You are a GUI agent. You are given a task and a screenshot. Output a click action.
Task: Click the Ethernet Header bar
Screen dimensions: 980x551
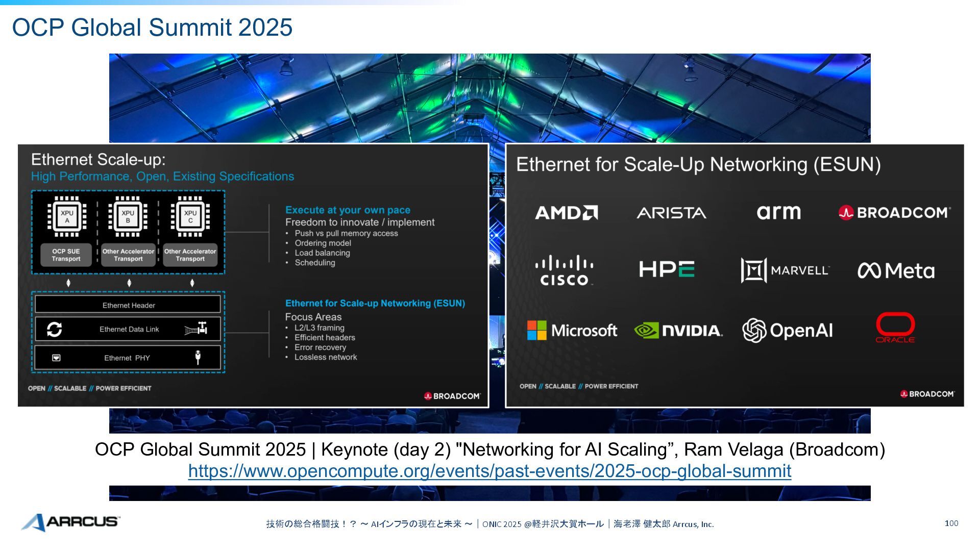pos(128,305)
